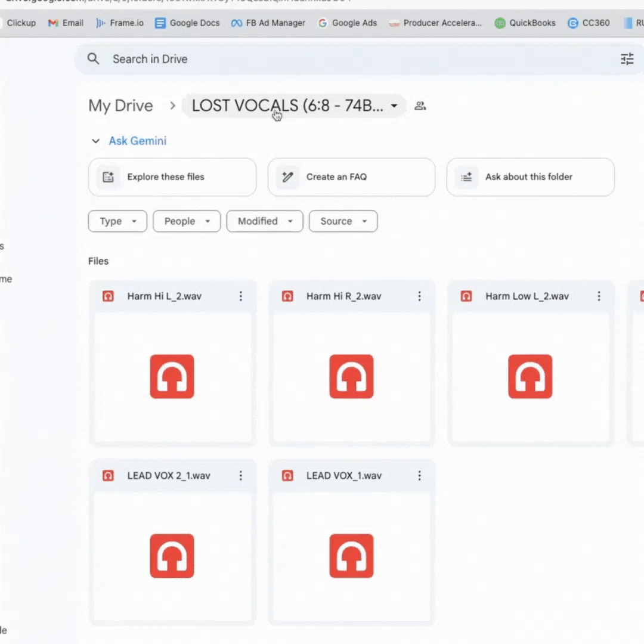The height and width of the screenshot is (644, 644).
Task: Open the Clickup bookmark
Action: tap(19, 23)
